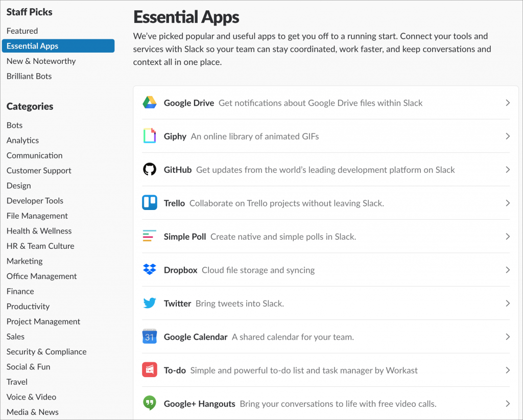Open the GitHub app name

pos(177,170)
